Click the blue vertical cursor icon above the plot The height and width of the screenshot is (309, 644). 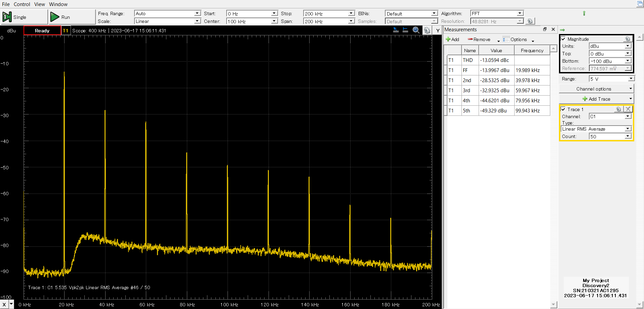[405, 30]
